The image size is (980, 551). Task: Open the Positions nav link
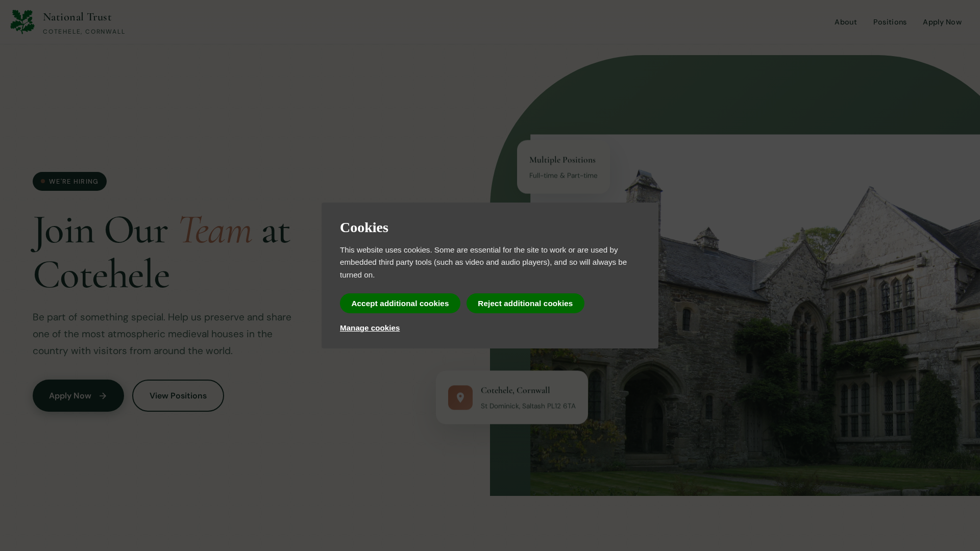tap(890, 22)
